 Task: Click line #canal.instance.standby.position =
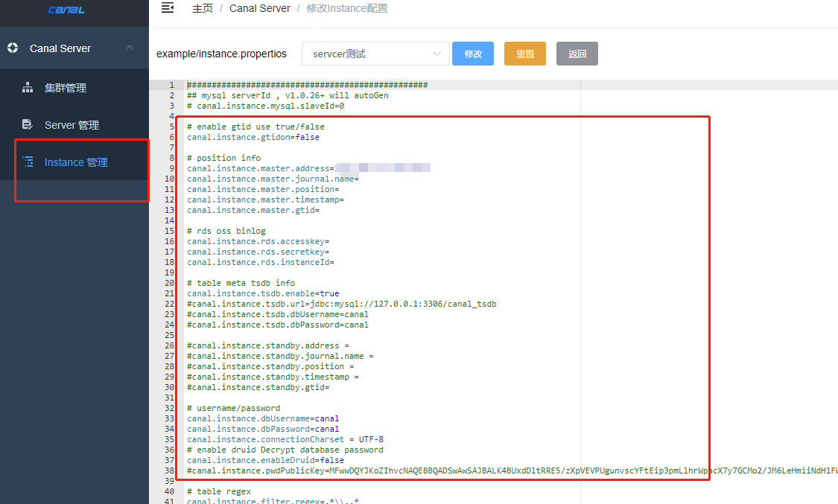pyautogui.click(x=270, y=366)
